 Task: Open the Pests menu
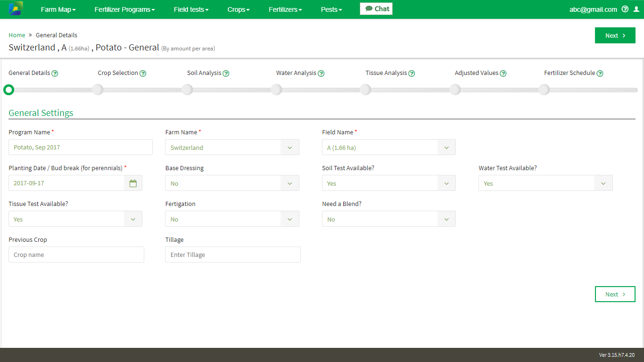(331, 9)
